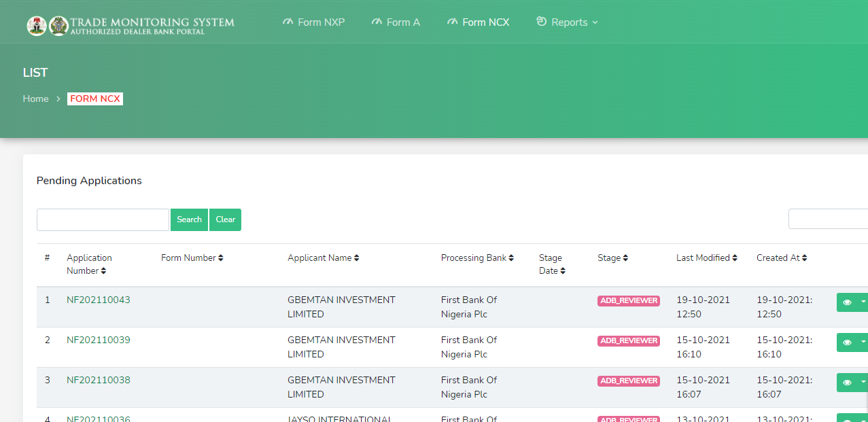Click the Search button
This screenshot has width=868, height=422.
pos(189,219)
